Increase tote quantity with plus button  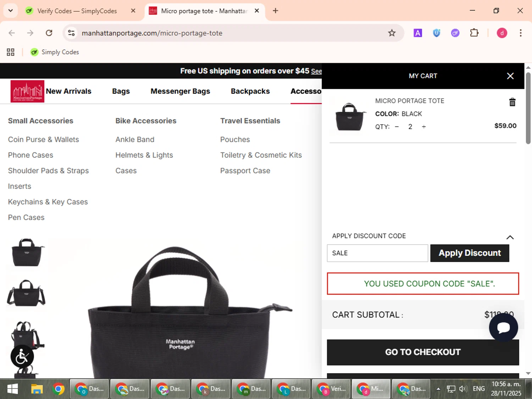[x=423, y=127]
